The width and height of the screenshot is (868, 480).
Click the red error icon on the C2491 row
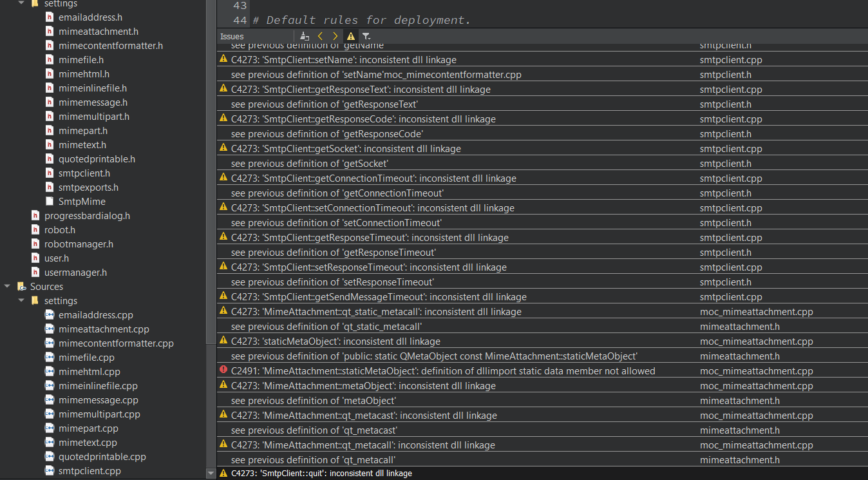point(223,370)
